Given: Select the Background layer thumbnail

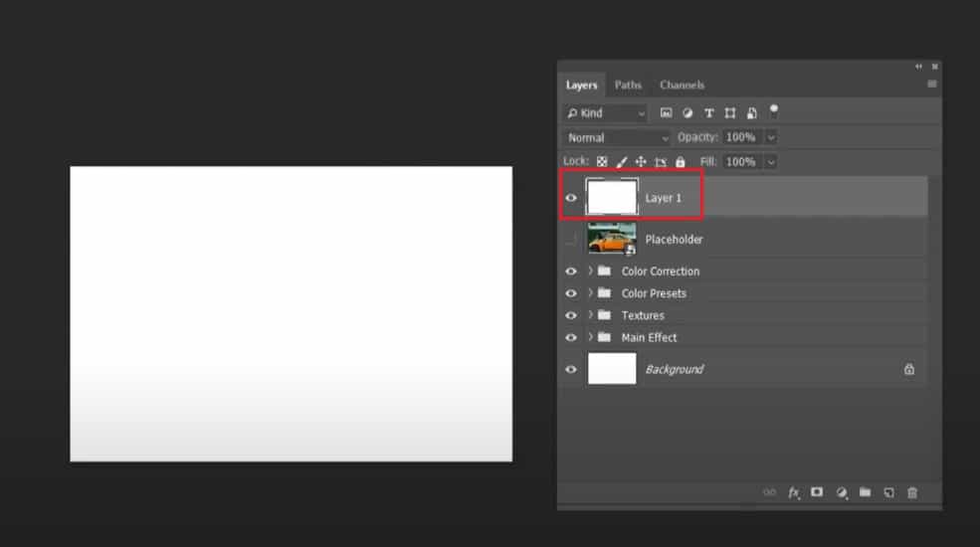Looking at the screenshot, I should 612,368.
